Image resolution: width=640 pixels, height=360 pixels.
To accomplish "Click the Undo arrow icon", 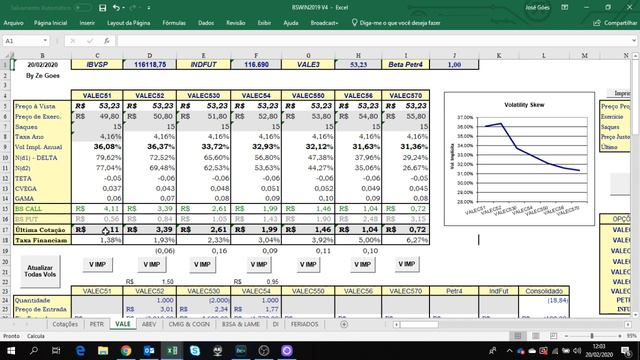I will (116, 8).
